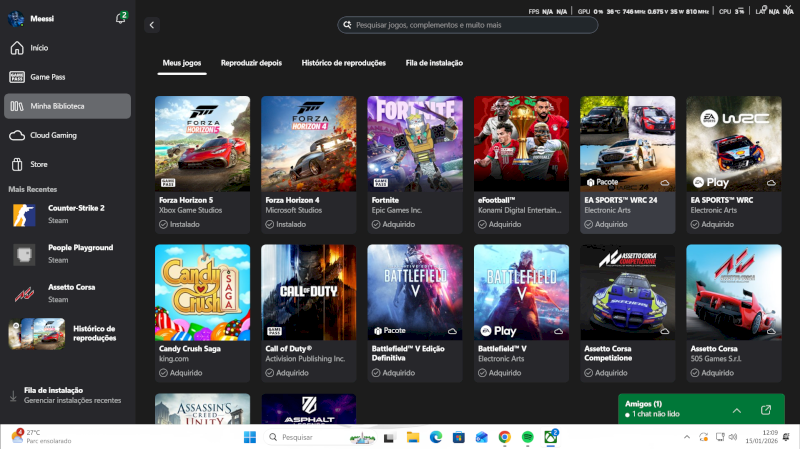Open the Asphalt game card
800x449 pixels.
coord(309,408)
